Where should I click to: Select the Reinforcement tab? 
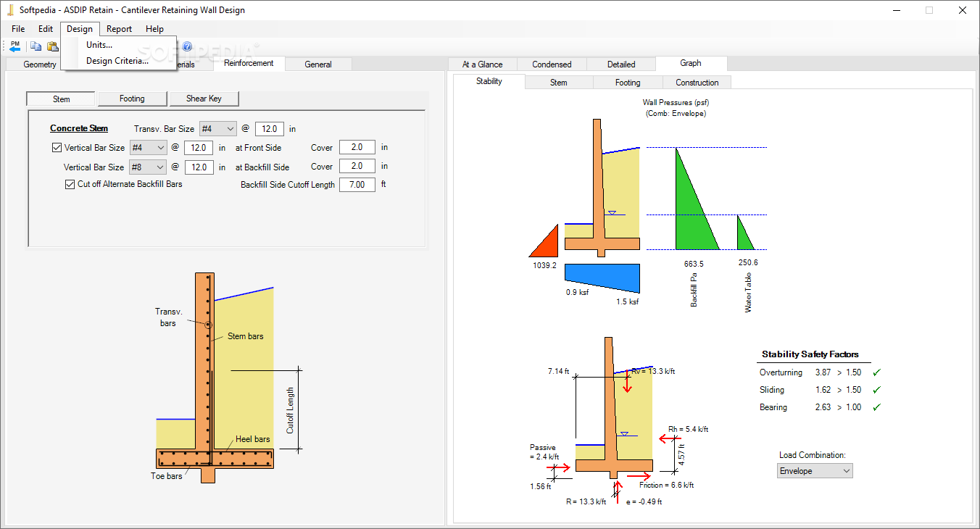(249, 64)
